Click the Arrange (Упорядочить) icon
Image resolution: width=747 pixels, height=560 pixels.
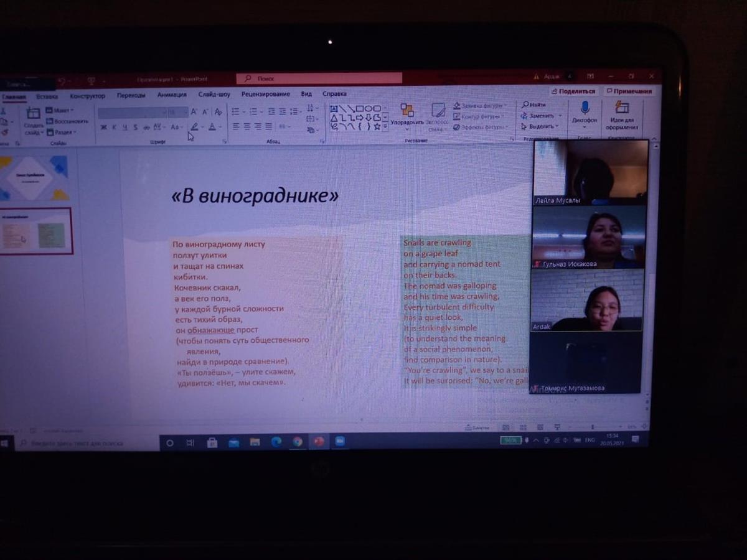click(x=407, y=111)
